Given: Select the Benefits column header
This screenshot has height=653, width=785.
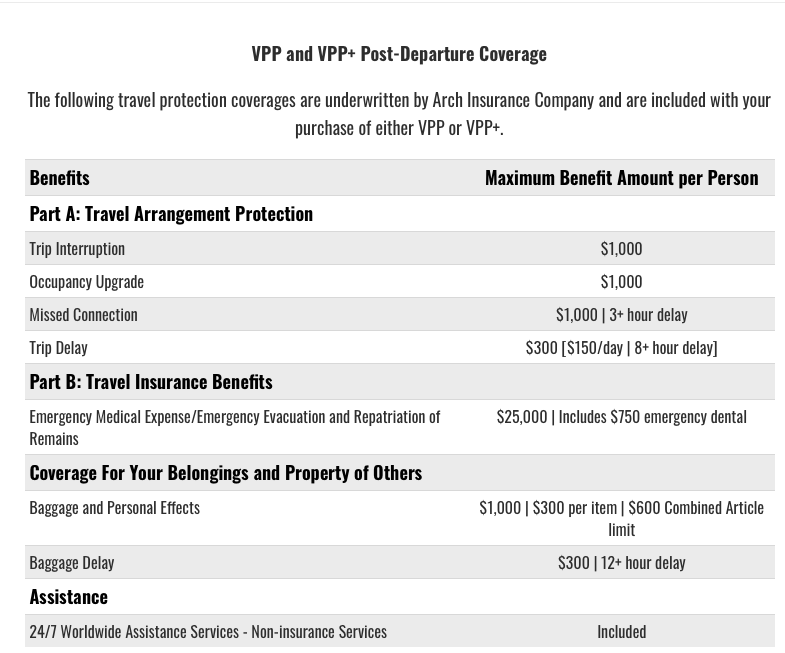Looking at the screenshot, I should click(x=60, y=177).
